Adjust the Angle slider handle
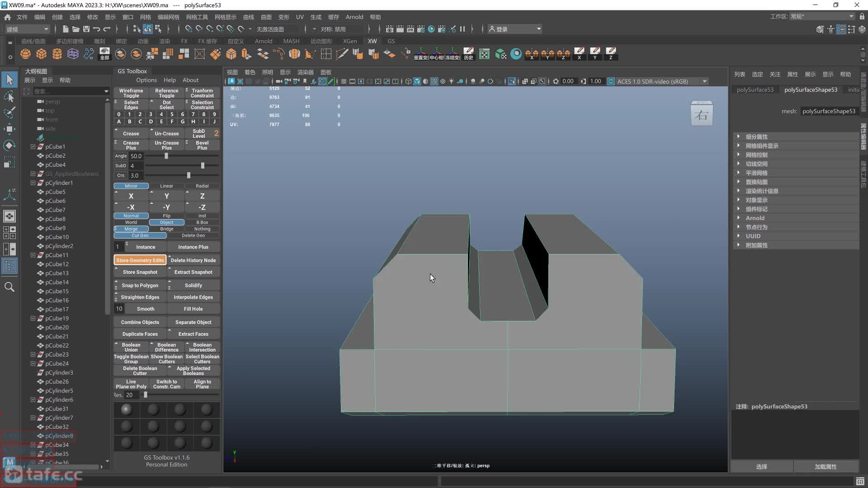This screenshot has width=868, height=488. click(166, 156)
